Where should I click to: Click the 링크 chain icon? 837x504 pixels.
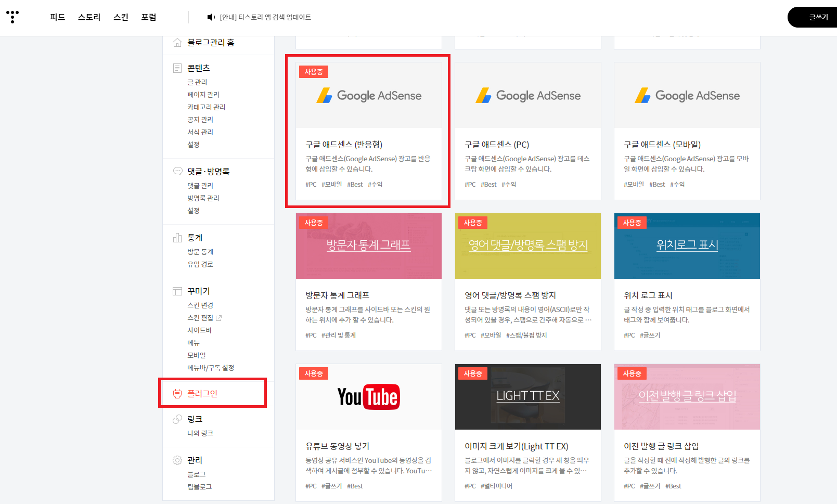click(177, 419)
